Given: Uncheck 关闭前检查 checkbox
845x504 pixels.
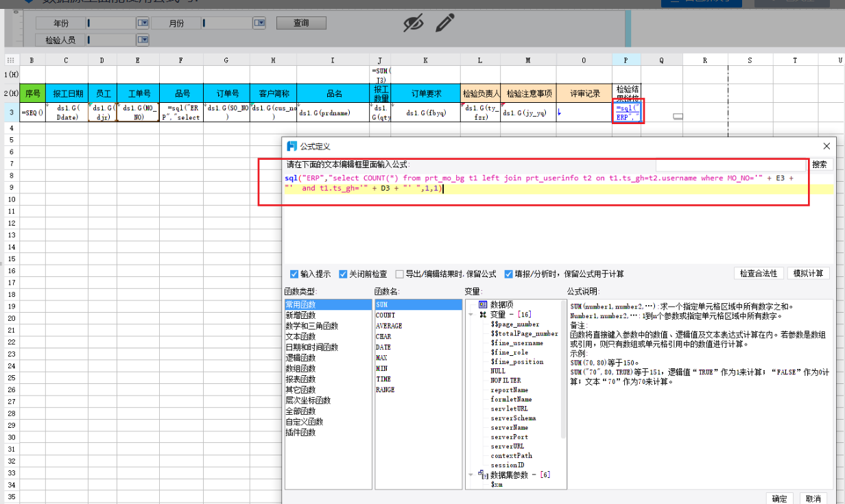Looking at the screenshot, I should point(343,274).
